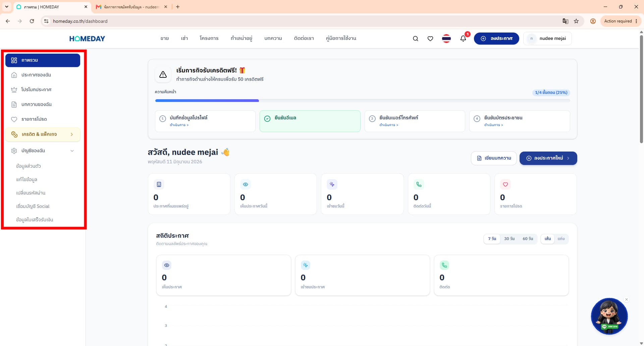The width and height of the screenshot is (644, 346).
Task: Open a new browser tab
Action: 178,7
